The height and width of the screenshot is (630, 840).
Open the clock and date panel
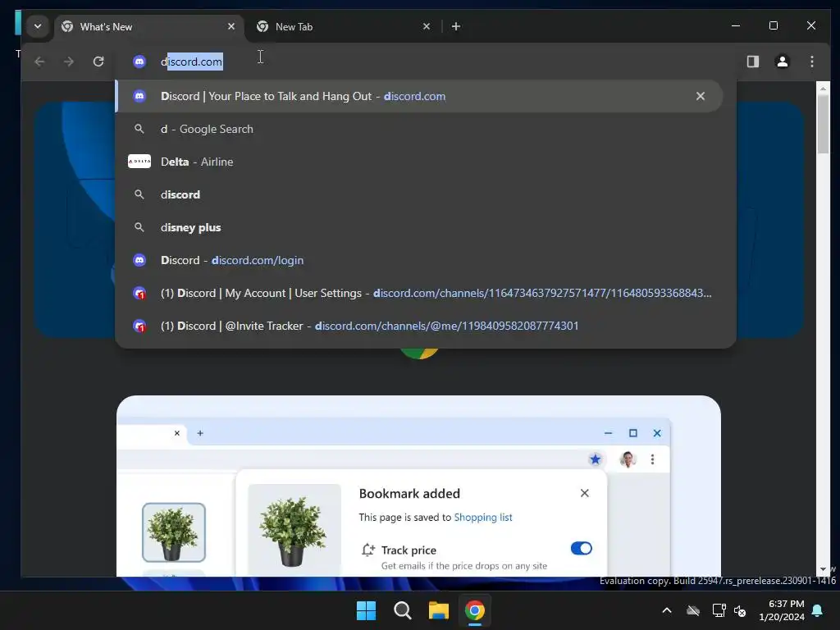(x=782, y=610)
